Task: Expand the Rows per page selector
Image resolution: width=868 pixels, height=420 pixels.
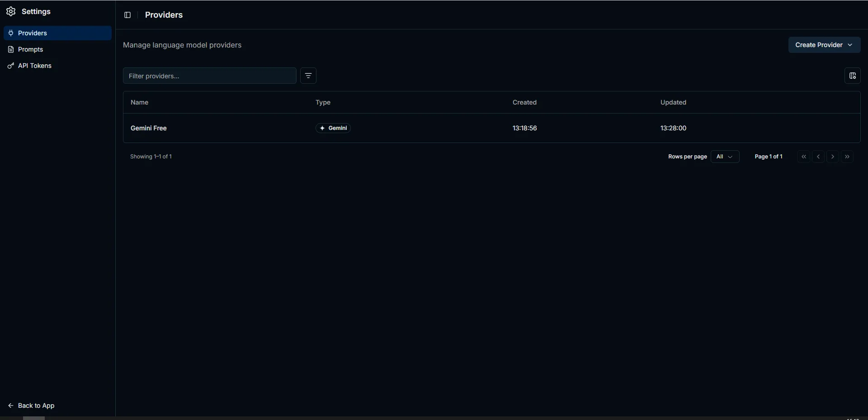Action: [725, 157]
